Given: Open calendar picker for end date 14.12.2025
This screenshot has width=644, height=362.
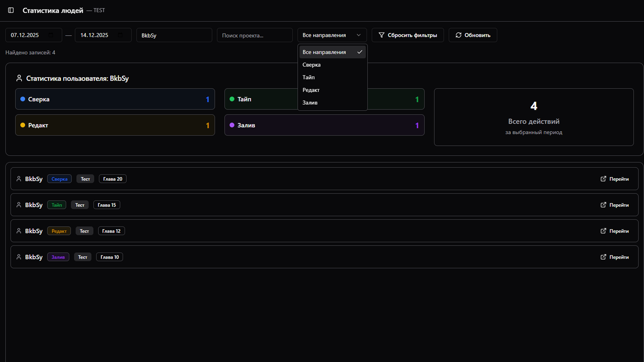Looking at the screenshot, I should (x=120, y=35).
